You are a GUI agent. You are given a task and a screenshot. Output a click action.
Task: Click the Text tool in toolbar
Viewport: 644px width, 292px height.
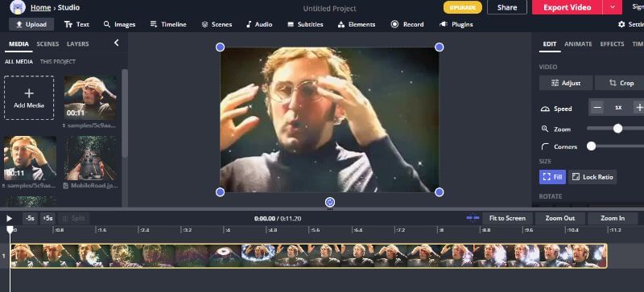pyautogui.click(x=76, y=24)
